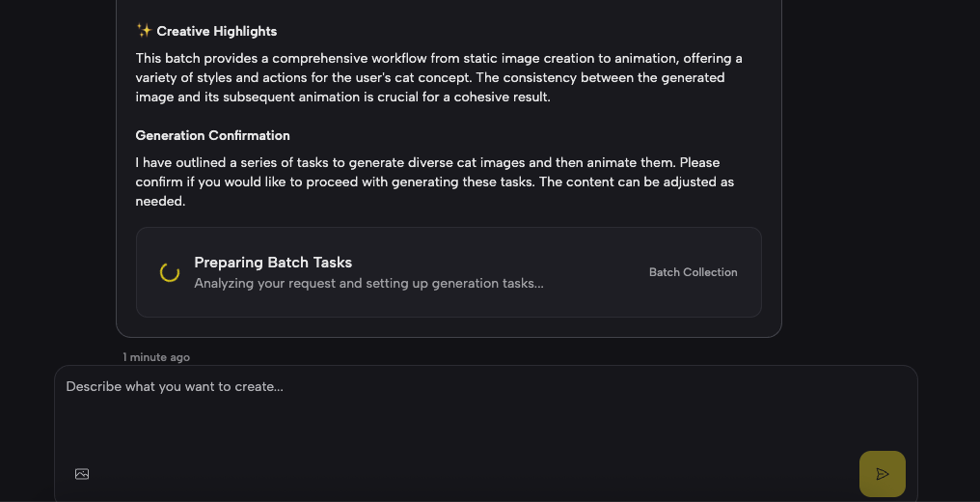Click the paragraph starting 'This batch provides'
The image size is (980, 502).
pyautogui.click(x=439, y=77)
